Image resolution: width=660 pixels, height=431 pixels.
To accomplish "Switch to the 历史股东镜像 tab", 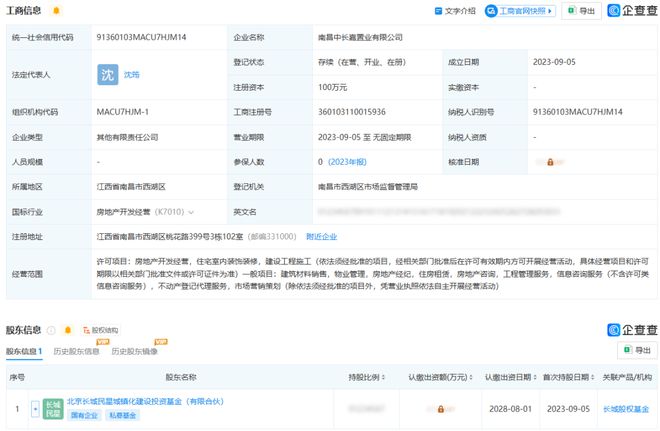I will [x=135, y=351].
